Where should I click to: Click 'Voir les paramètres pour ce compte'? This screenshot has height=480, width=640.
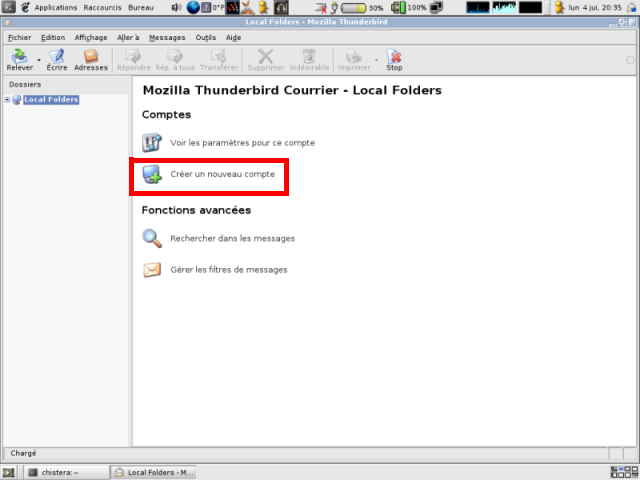pos(242,143)
